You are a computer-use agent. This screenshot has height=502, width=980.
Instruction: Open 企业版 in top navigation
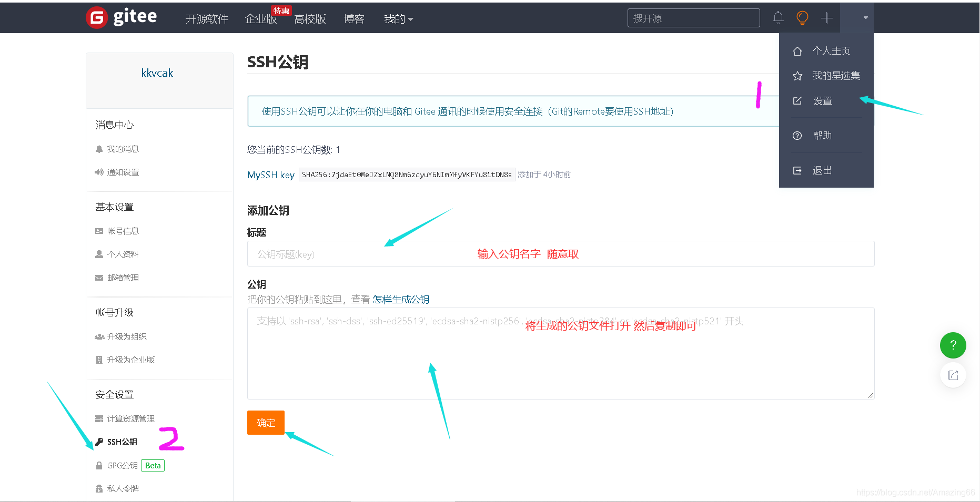[261, 19]
